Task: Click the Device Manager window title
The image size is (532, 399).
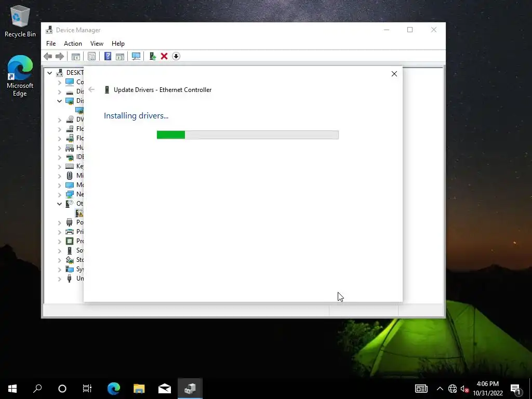Action: coord(78,30)
